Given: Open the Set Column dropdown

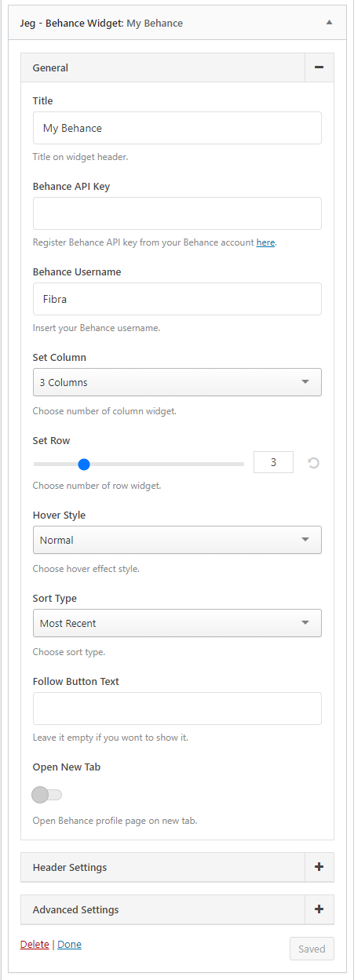Looking at the screenshot, I should (x=177, y=382).
